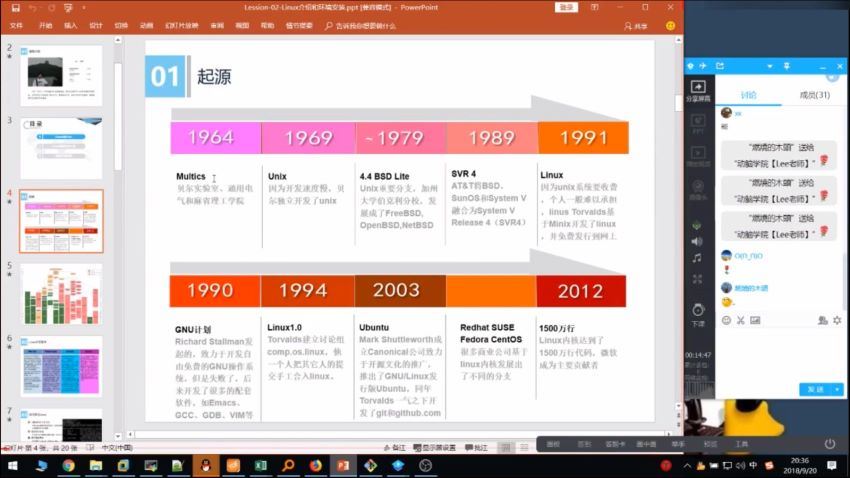Expand the send button dropdown arrow
This screenshot has width=850, height=478.
coord(838,390)
